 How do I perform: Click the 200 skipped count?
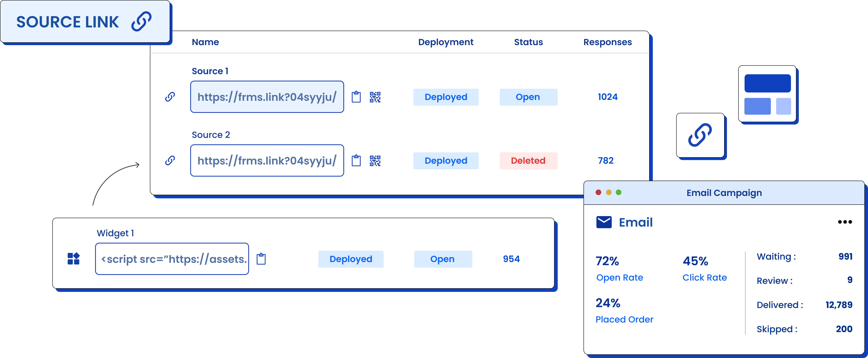[844, 329]
